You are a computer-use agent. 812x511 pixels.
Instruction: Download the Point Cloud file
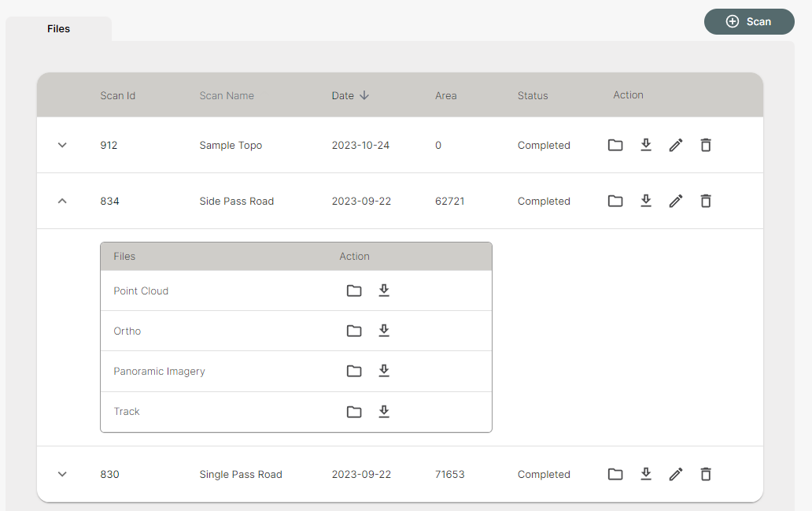pyautogui.click(x=384, y=291)
